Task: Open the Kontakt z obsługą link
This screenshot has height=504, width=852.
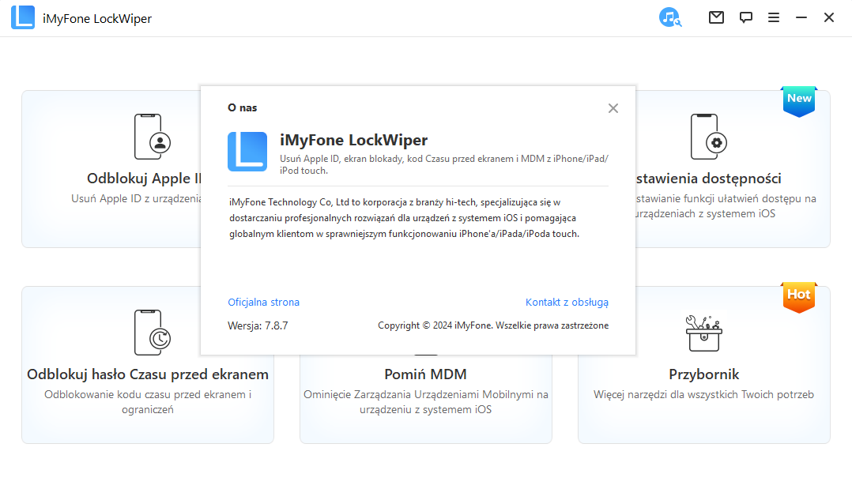Action: (567, 302)
